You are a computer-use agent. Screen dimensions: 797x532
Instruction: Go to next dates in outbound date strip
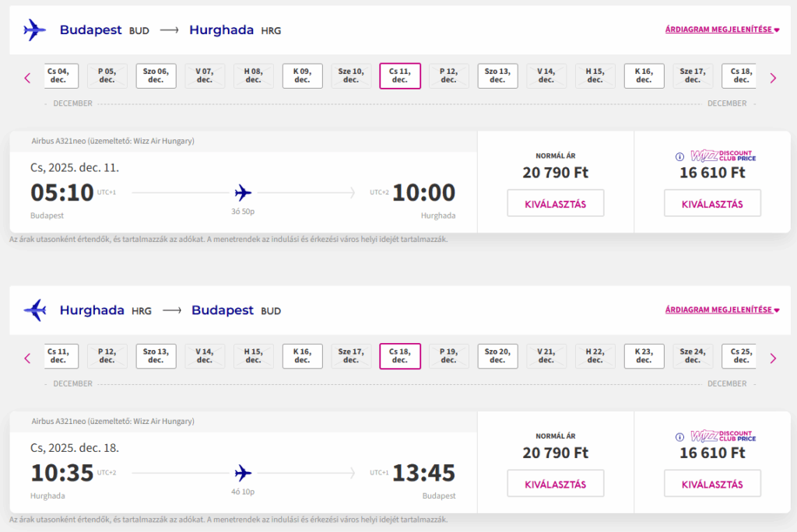coord(773,78)
